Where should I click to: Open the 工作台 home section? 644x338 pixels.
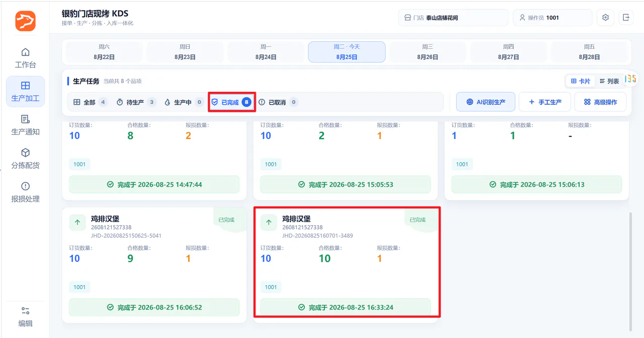tap(25, 58)
